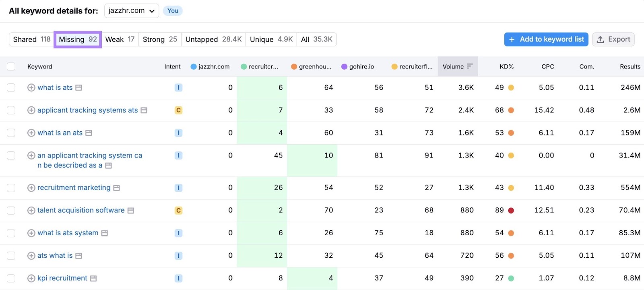
Task: View the Untapped 28.4K tab
Action: pyautogui.click(x=213, y=39)
